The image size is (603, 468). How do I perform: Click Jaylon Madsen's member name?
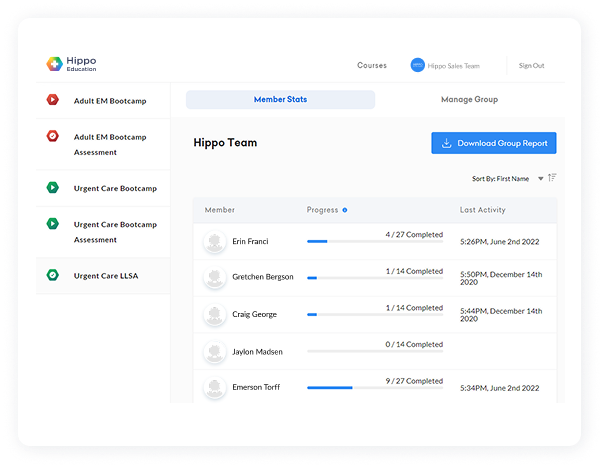point(257,352)
